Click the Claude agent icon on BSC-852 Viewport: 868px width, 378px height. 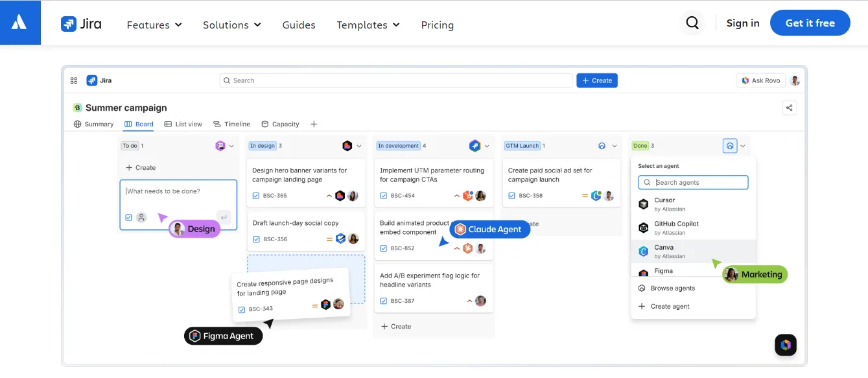(x=468, y=248)
